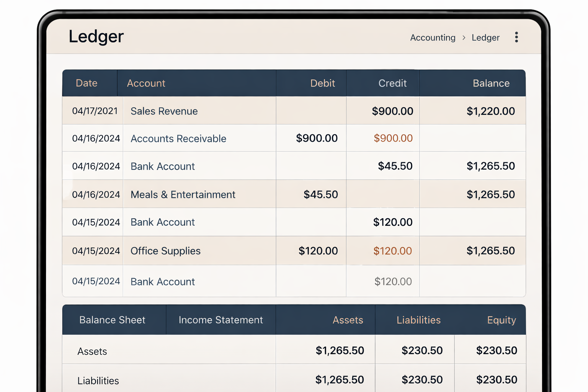Sort the ledger by the Date column
Image resolution: width=588 pixels, height=392 pixels.
(87, 83)
